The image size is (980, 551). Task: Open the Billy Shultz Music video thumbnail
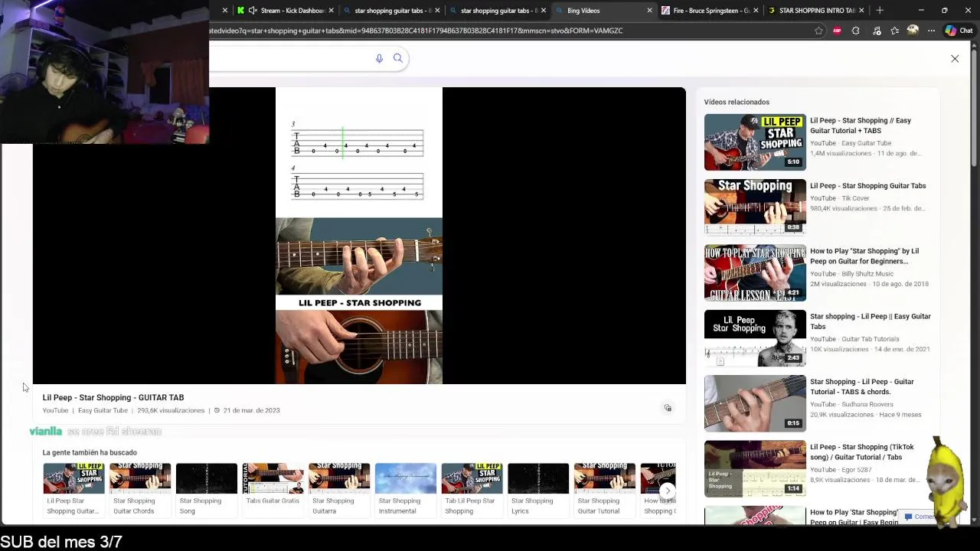(755, 272)
